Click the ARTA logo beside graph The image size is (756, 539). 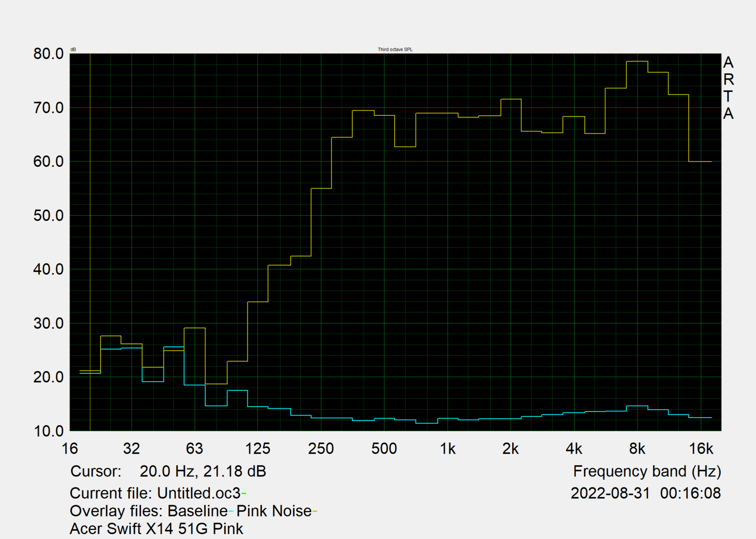coord(728,88)
